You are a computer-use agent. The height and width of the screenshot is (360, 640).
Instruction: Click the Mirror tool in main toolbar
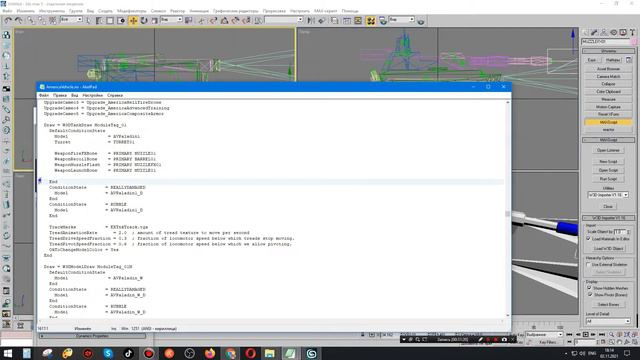tap(311, 20)
